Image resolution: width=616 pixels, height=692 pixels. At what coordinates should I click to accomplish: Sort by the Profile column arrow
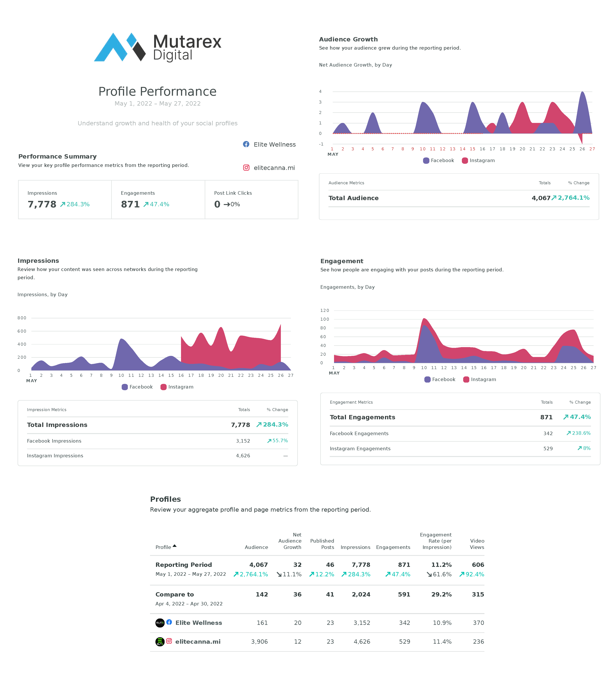[174, 546]
